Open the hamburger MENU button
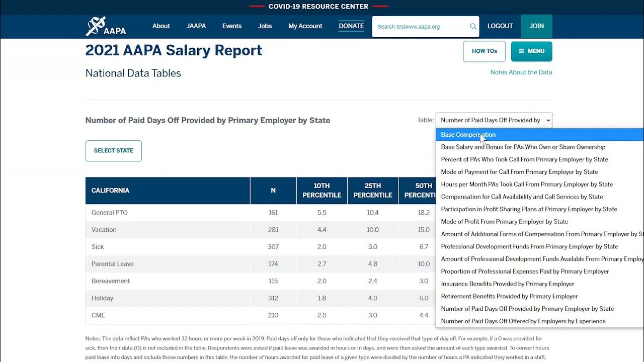The width and height of the screenshot is (644, 362). [531, 51]
